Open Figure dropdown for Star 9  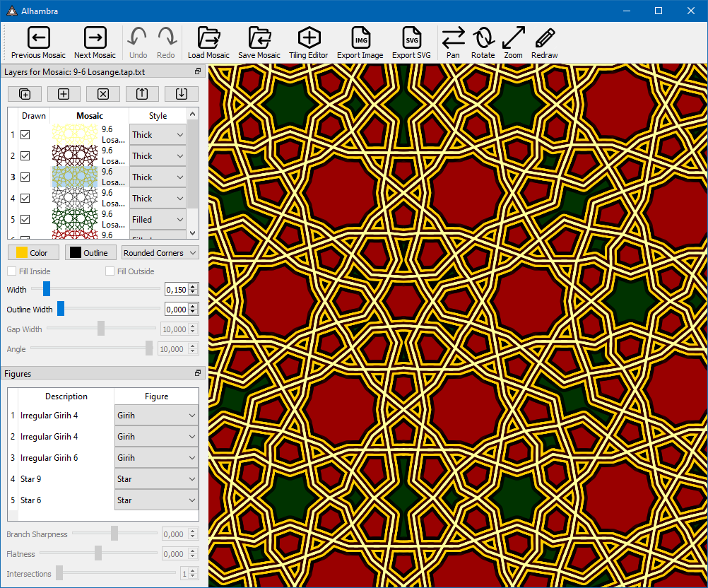coord(156,479)
